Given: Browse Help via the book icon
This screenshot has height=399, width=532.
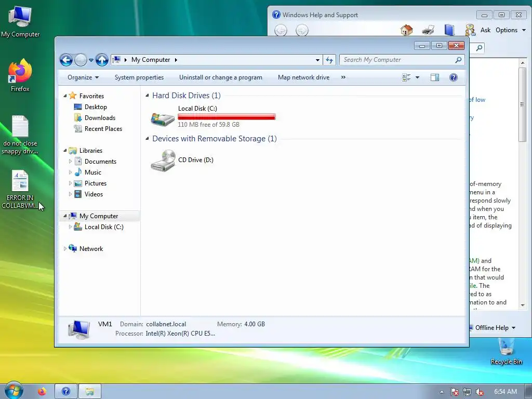Looking at the screenshot, I should click(x=449, y=30).
